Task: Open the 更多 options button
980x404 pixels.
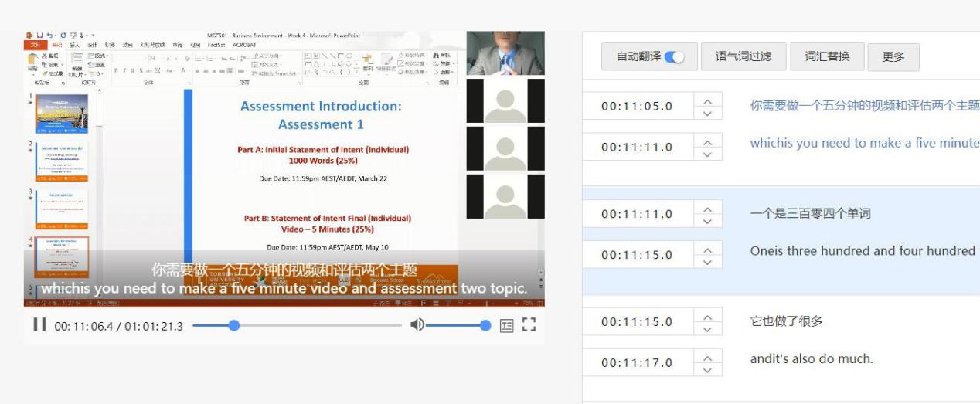Action: (x=893, y=56)
